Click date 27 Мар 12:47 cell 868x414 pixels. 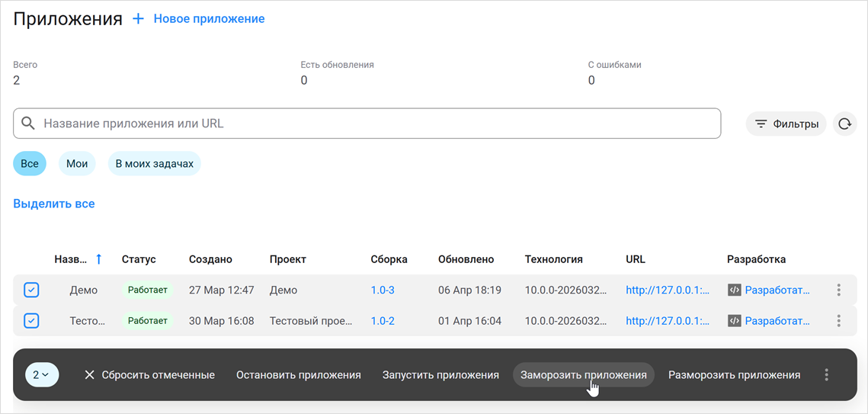click(x=222, y=290)
